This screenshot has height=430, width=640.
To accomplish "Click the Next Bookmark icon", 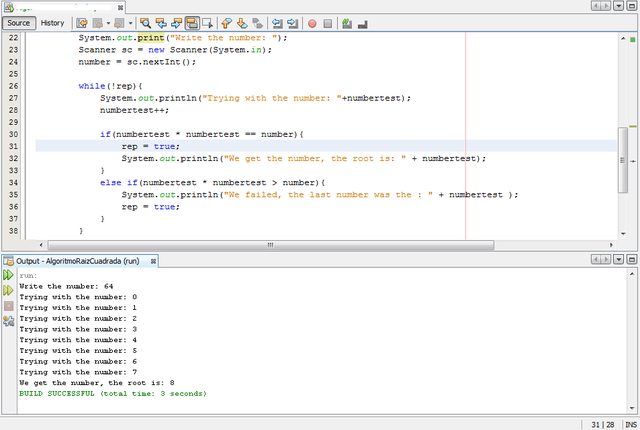I will pos(242,23).
